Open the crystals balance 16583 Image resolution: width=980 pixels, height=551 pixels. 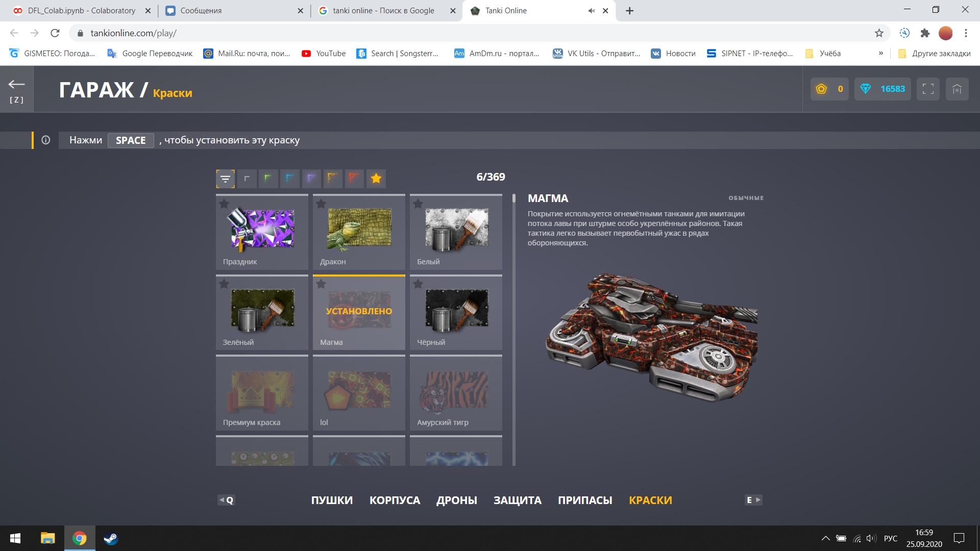point(883,89)
